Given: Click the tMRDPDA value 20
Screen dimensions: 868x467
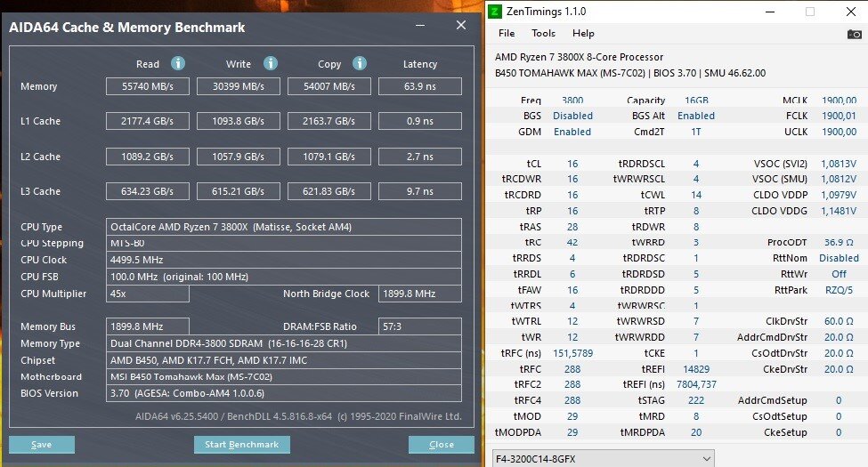Looking at the screenshot, I should click(x=696, y=432).
